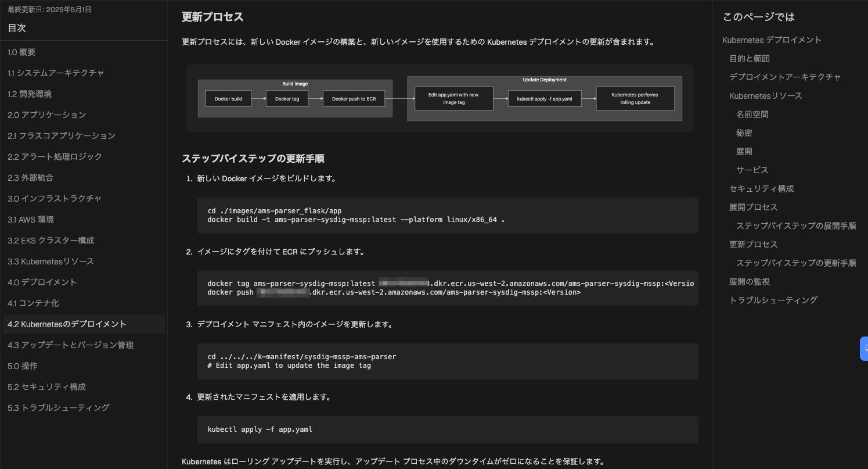The height and width of the screenshot is (469, 868).
Task: Navigate to '2.1 フラスコアプリケーション'
Action: click(x=62, y=136)
